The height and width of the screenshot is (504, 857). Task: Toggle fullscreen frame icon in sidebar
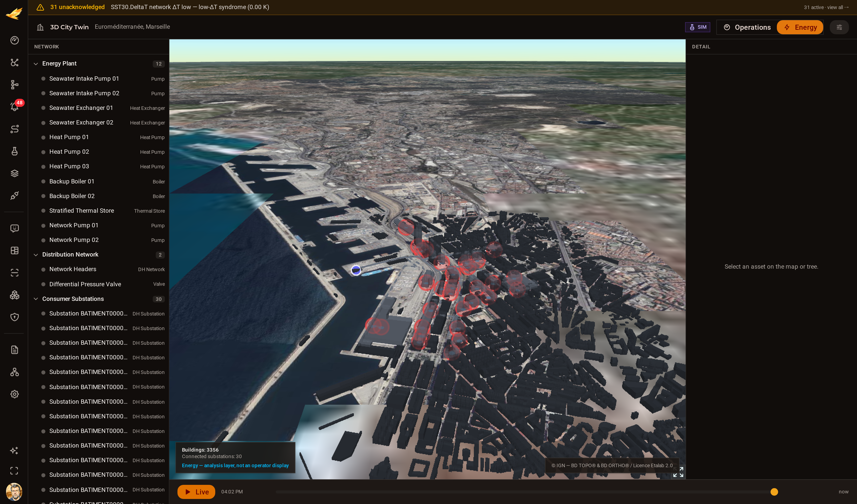(x=14, y=471)
